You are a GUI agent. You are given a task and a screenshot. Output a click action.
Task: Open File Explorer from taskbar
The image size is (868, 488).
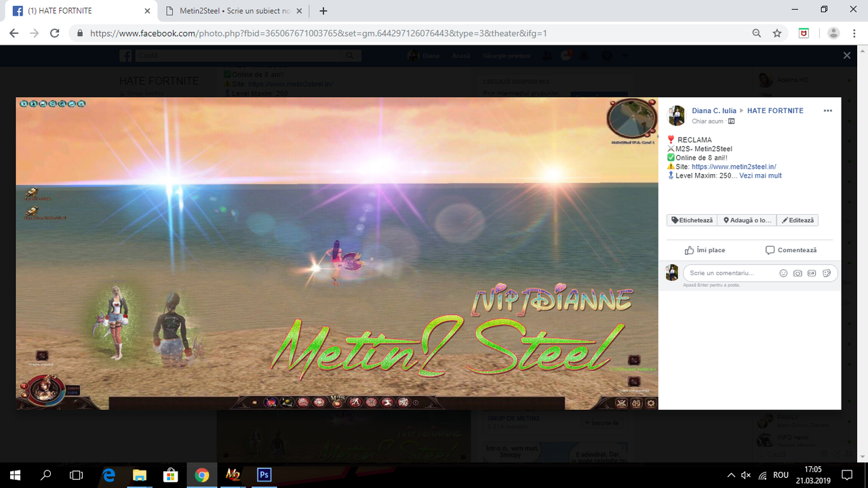pos(139,474)
